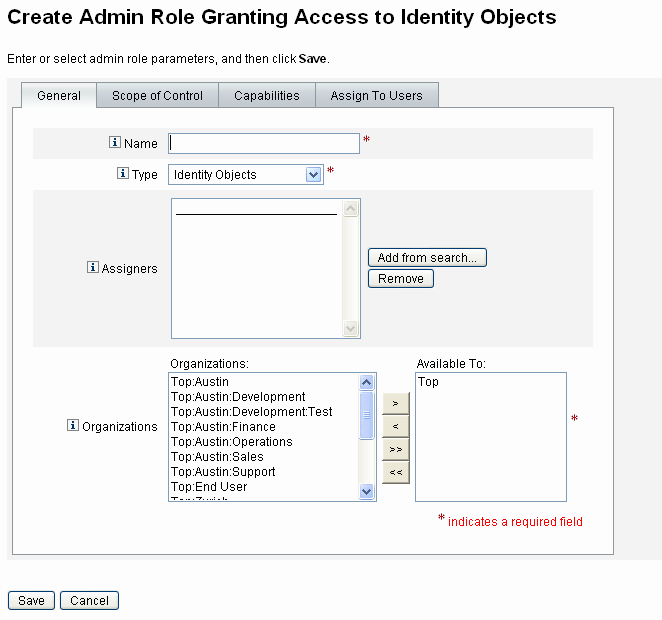This screenshot has width=662, height=620.
Task: Select Top:Austin:Development organization
Action: (x=238, y=397)
